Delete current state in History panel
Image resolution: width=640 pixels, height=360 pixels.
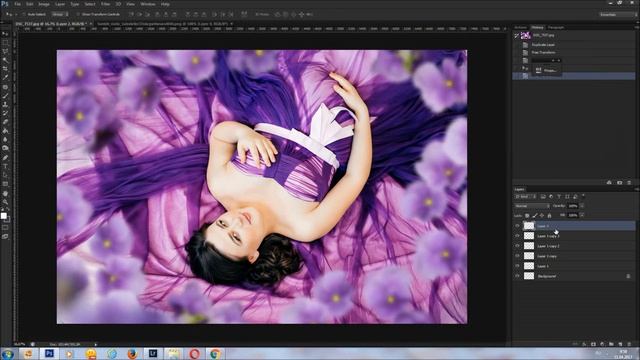point(629,182)
